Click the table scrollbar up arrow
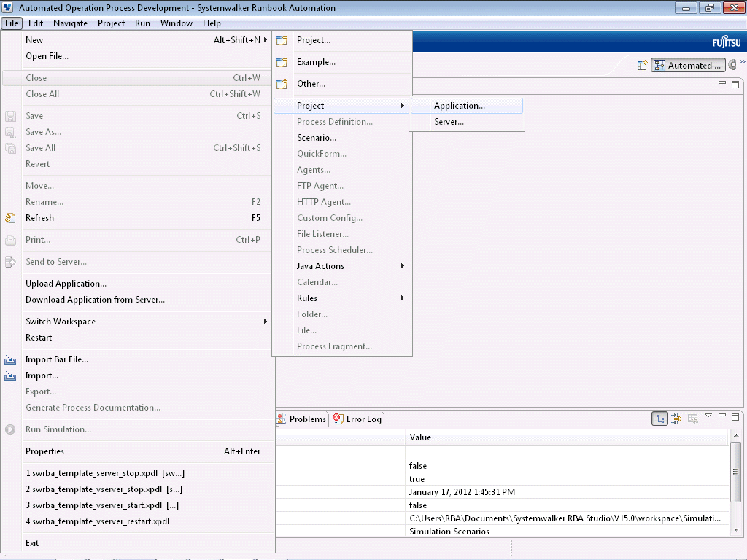This screenshot has height=560, width=747. [736, 435]
